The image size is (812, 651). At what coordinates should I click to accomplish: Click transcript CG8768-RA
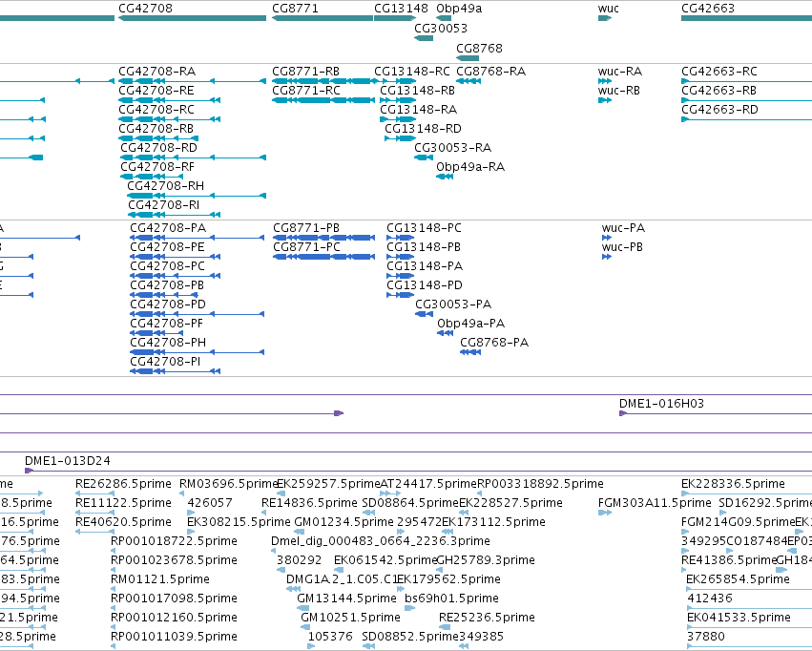coord(468,81)
